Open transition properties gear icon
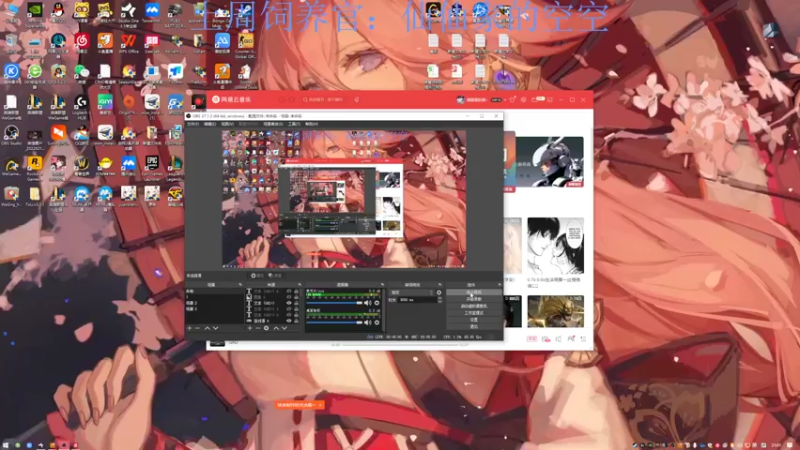The height and width of the screenshot is (450, 800). coord(439,292)
